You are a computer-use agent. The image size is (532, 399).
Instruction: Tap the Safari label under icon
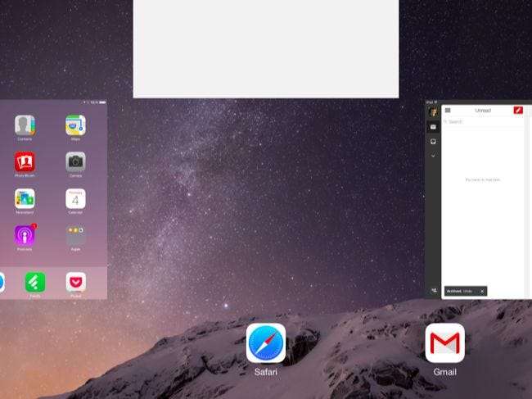(266, 372)
